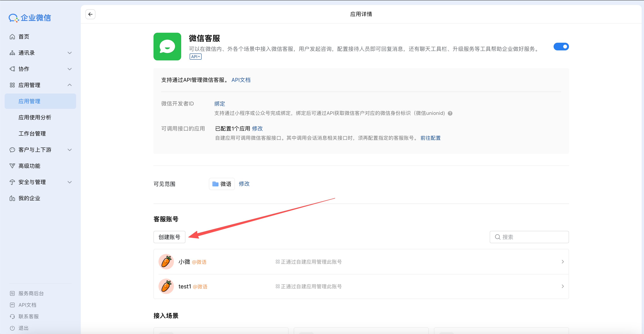Click the API文档 icon in sidebar
The width and height of the screenshot is (644, 334).
12,305
